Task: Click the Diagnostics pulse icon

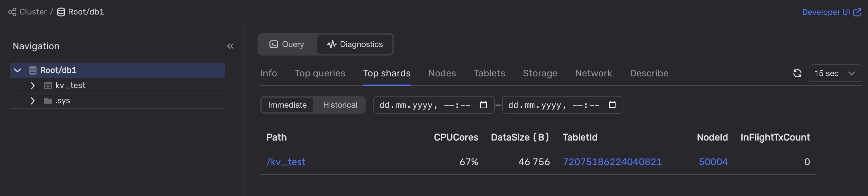Action: pyautogui.click(x=332, y=44)
